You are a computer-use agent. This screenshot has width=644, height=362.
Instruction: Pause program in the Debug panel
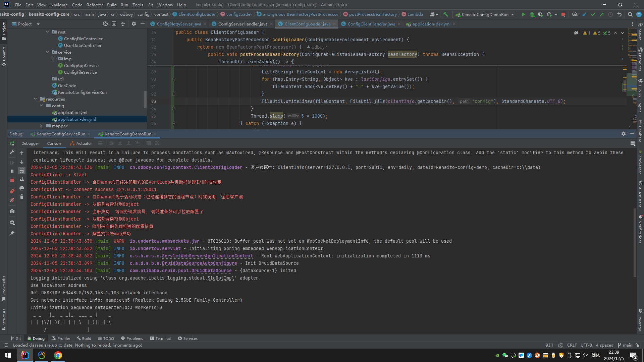tap(12, 171)
